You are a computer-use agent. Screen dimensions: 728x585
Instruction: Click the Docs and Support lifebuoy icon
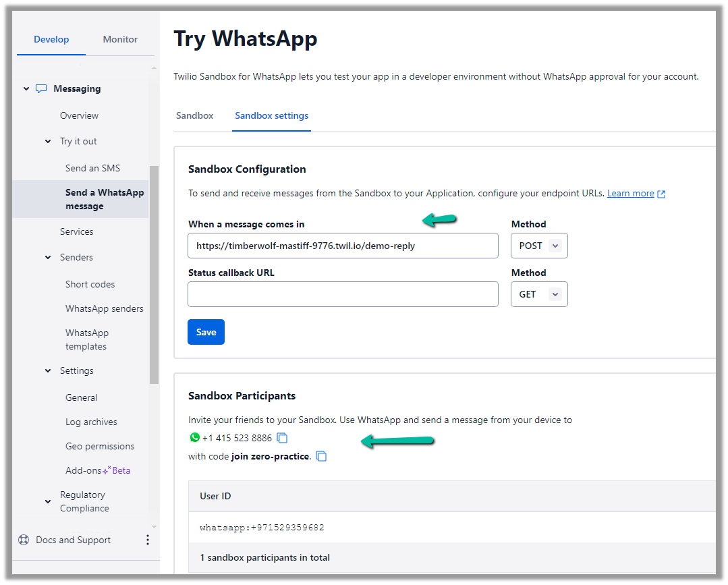24,540
